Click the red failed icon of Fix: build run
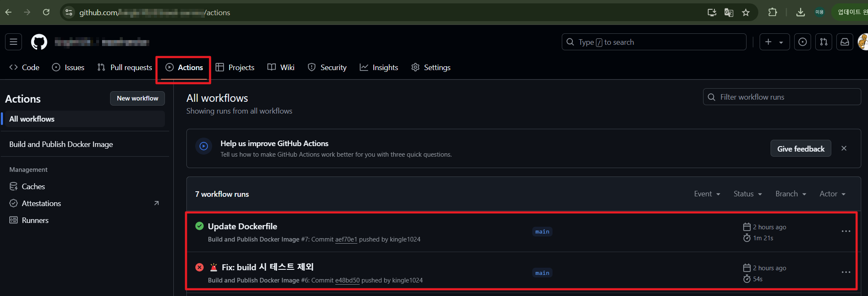Viewport: 868px width, 296px height. coord(199,267)
